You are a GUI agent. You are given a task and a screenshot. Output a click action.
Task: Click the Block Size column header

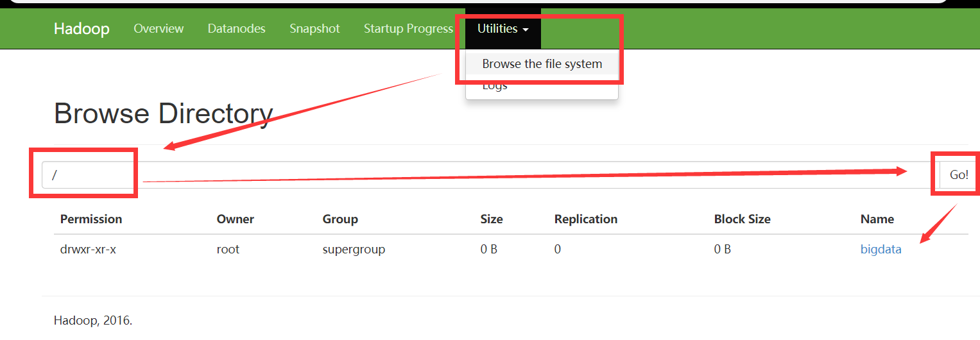pyautogui.click(x=743, y=219)
